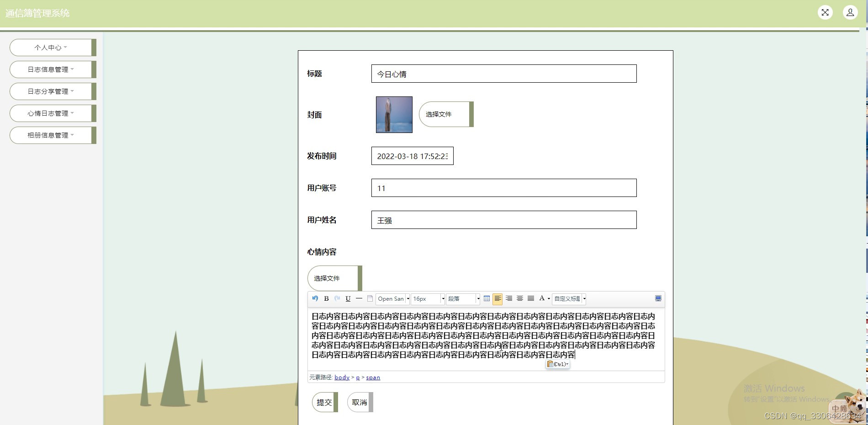Viewport: 868px width, 425px height.
Task: Click the redo icon in editor toolbar
Action: point(337,298)
